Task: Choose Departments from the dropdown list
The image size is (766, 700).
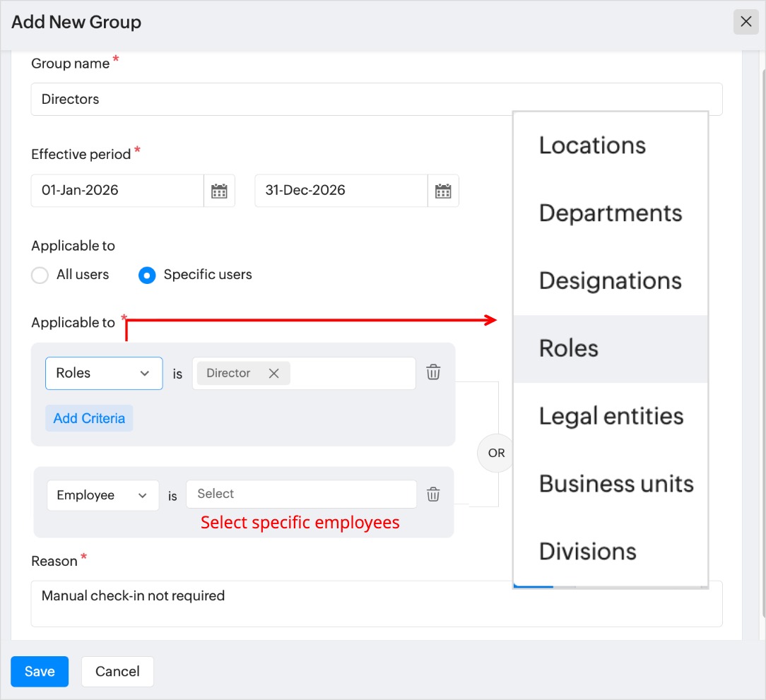Action: (x=610, y=213)
